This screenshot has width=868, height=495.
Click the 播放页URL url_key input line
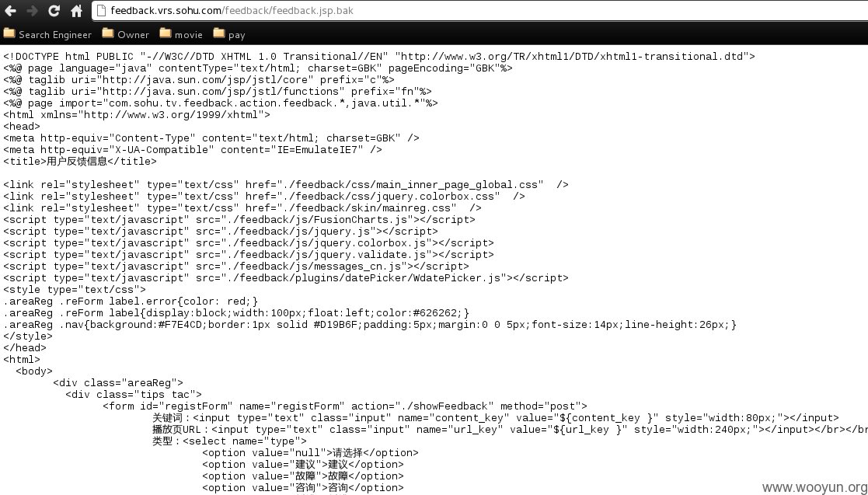(x=510, y=429)
